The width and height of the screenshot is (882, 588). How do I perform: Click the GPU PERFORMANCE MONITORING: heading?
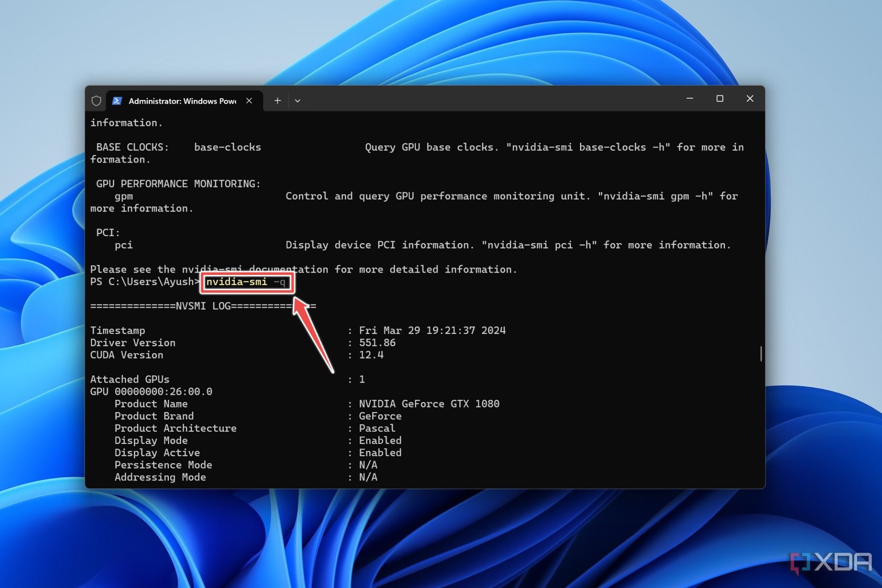178,184
